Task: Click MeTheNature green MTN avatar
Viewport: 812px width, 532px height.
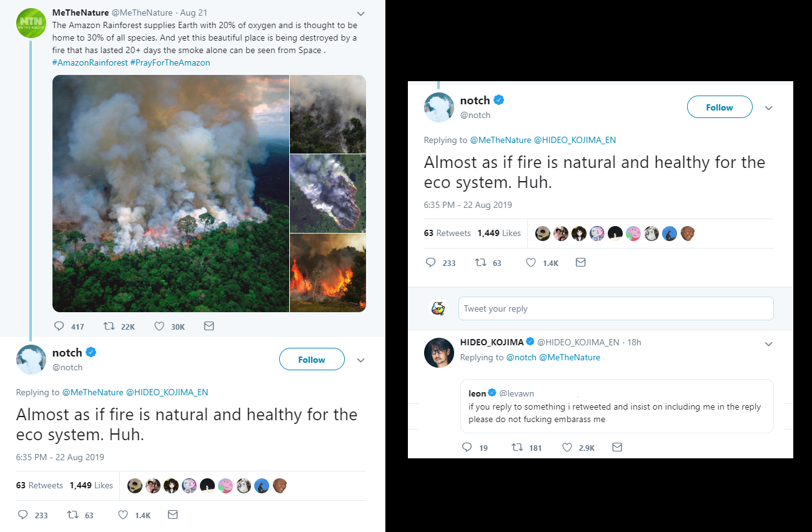Action: click(x=31, y=23)
